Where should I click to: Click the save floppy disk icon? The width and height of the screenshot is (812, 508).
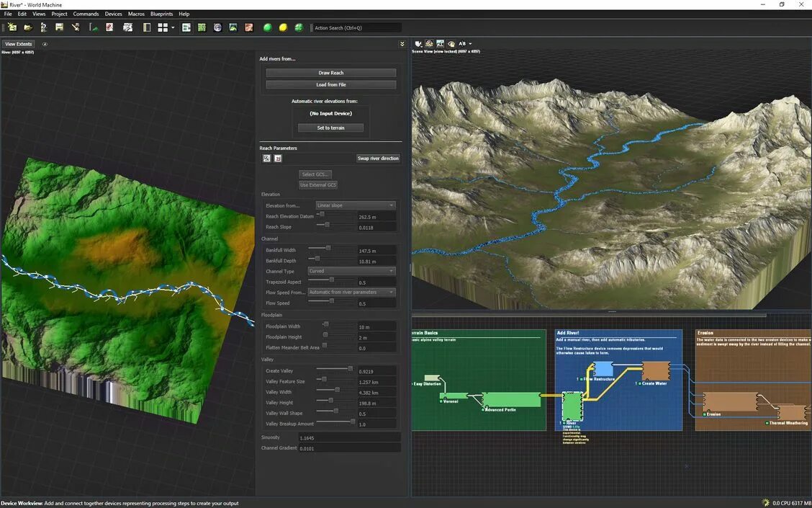[59, 27]
